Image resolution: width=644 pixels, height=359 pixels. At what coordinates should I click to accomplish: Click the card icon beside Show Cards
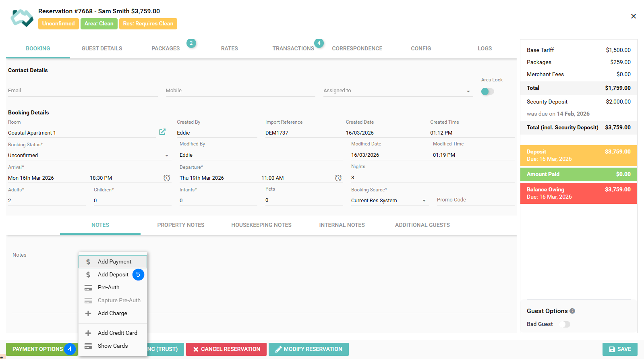pyautogui.click(x=88, y=346)
